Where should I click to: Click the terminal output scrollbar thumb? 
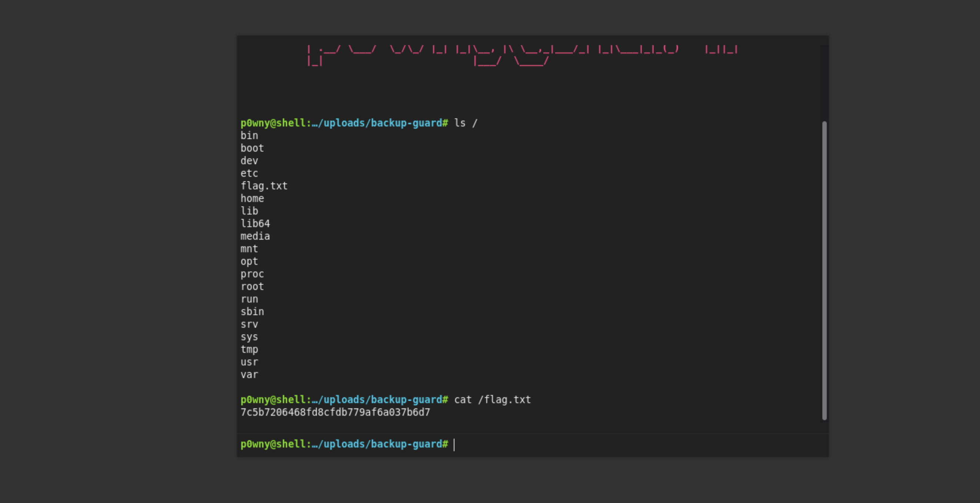coord(824,271)
